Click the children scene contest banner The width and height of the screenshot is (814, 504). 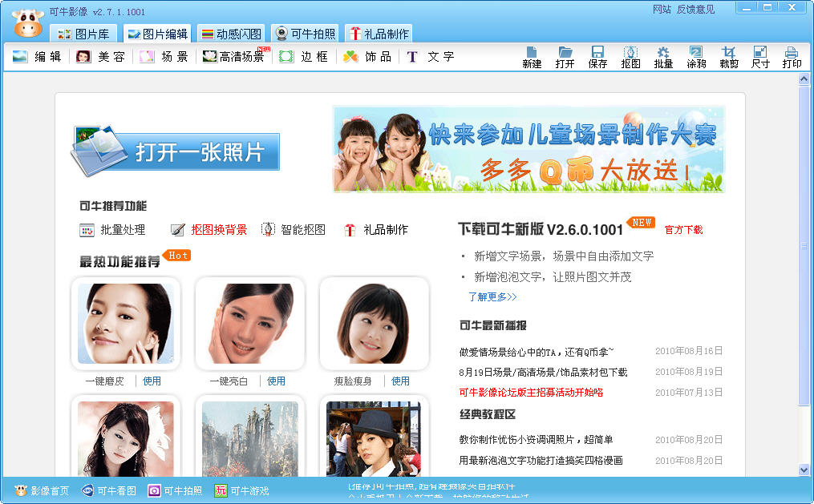point(528,149)
